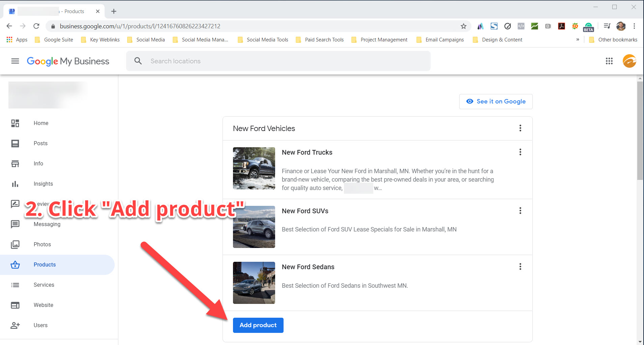Open the Google apps grid icon
The height and width of the screenshot is (345, 644).
coord(609,61)
